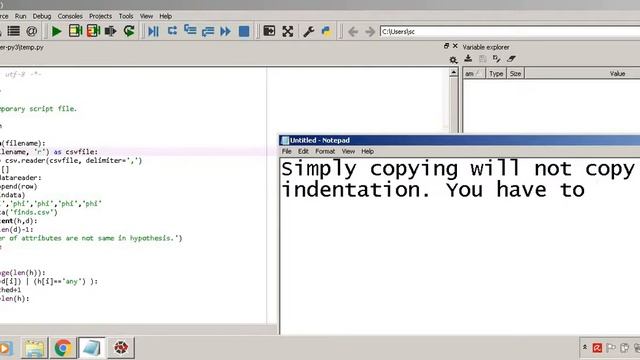This screenshot has height=360, width=640.
Task: Open Spyder's View menu
Action: 146,16
